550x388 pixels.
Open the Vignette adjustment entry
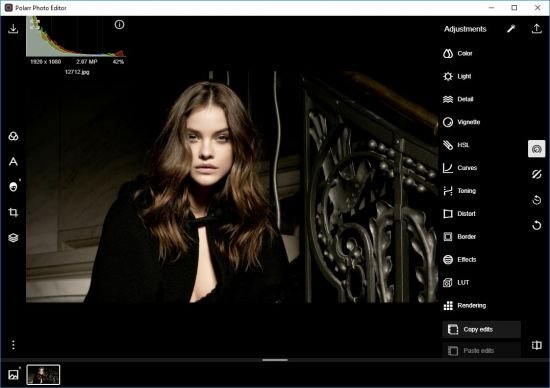[461, 122]
